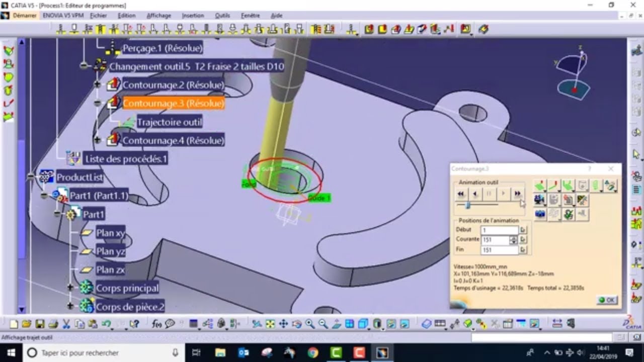Collapse the ProductList tree node

31,177
